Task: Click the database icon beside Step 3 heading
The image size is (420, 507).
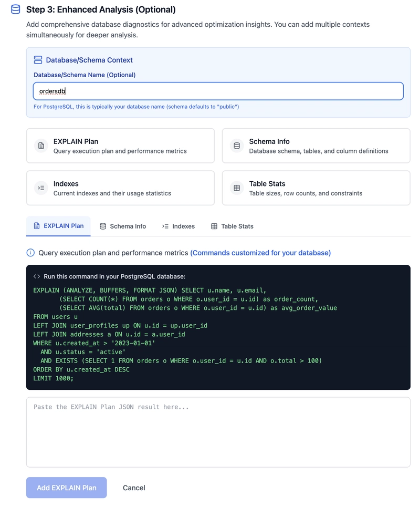Action: tap(16, 9)
